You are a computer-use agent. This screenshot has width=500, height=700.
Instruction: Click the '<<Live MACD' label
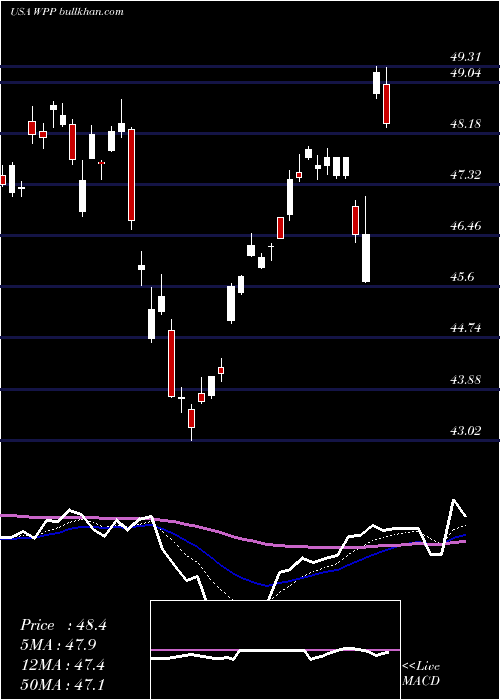(421, 673)
